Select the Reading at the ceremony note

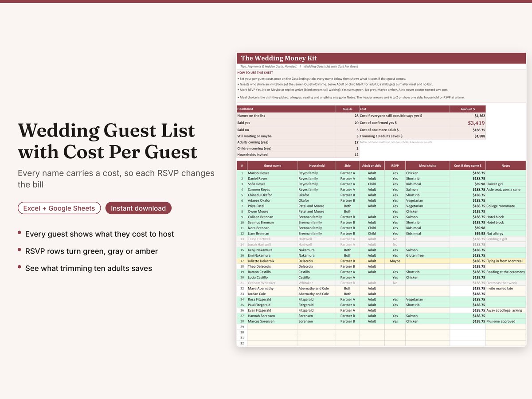click(505, 272)
